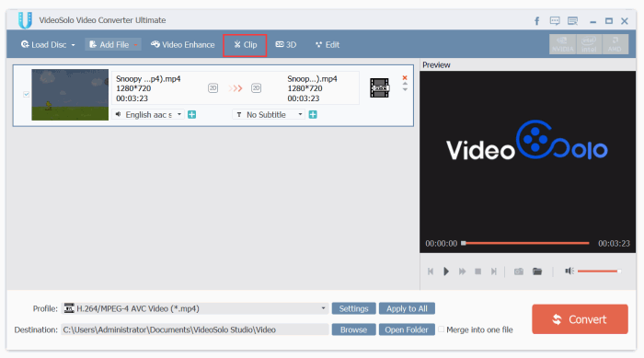644x358 pixels.
Task: Click the film-strip output format icon
Action: 379,87
